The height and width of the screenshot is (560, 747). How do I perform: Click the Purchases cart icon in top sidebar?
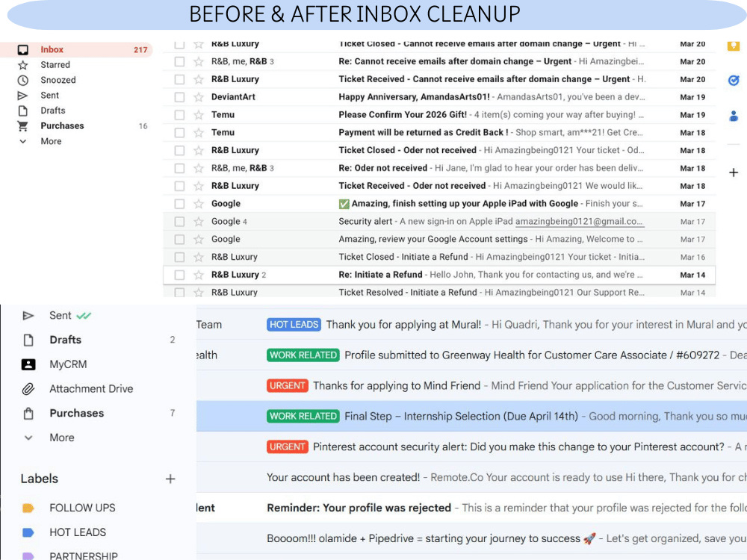(x=23, y=125)
